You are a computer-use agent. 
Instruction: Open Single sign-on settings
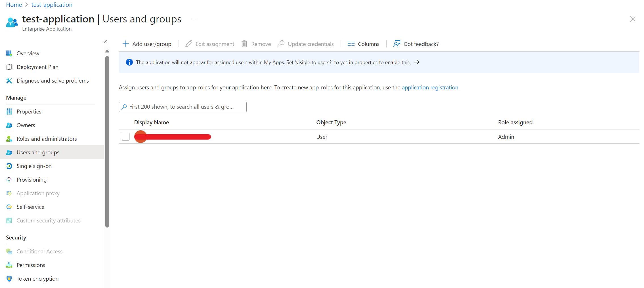click(x=34, y=166)
